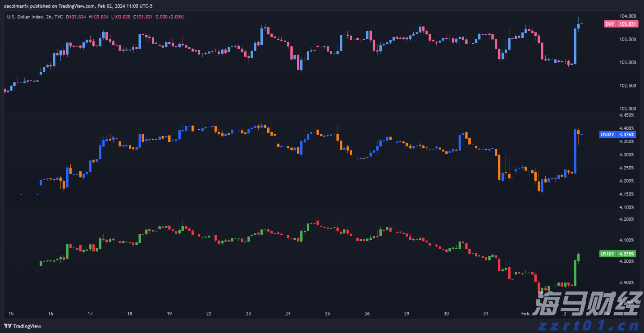
Task: Click the green US10Y rate label
Action: [x=621, y=254]
